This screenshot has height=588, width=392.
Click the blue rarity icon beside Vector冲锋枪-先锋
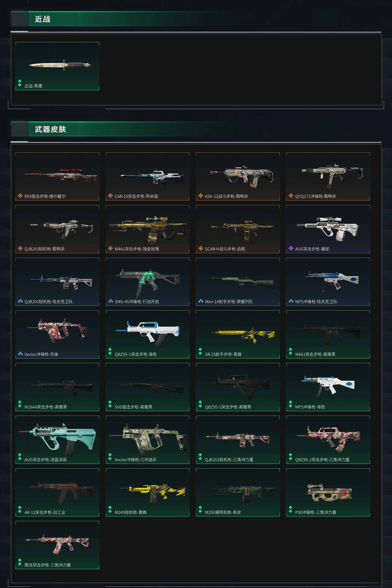tap(20, 354)
